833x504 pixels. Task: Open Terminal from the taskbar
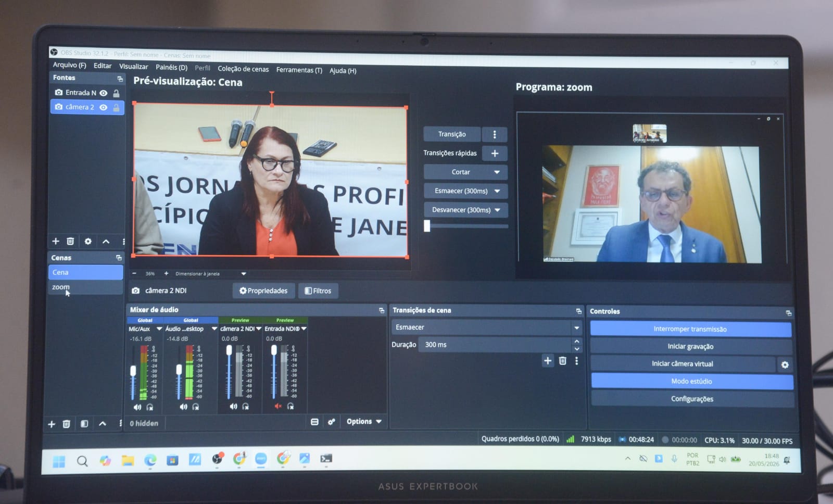point(326,459)
